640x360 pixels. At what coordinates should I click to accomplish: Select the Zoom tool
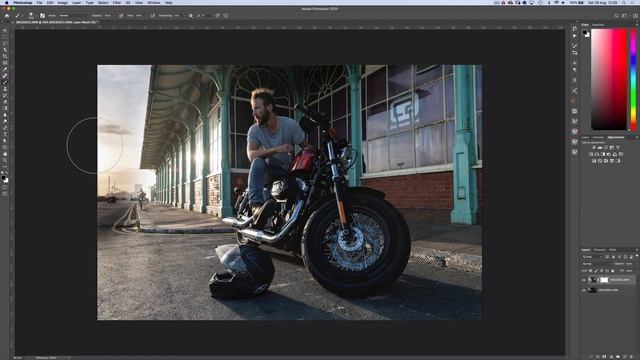point(5,159)
